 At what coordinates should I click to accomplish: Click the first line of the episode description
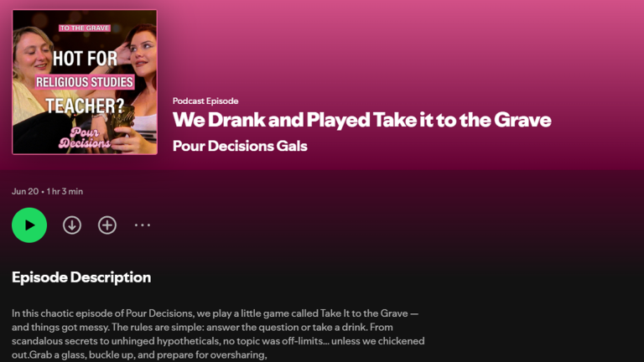tap(216, 313)
